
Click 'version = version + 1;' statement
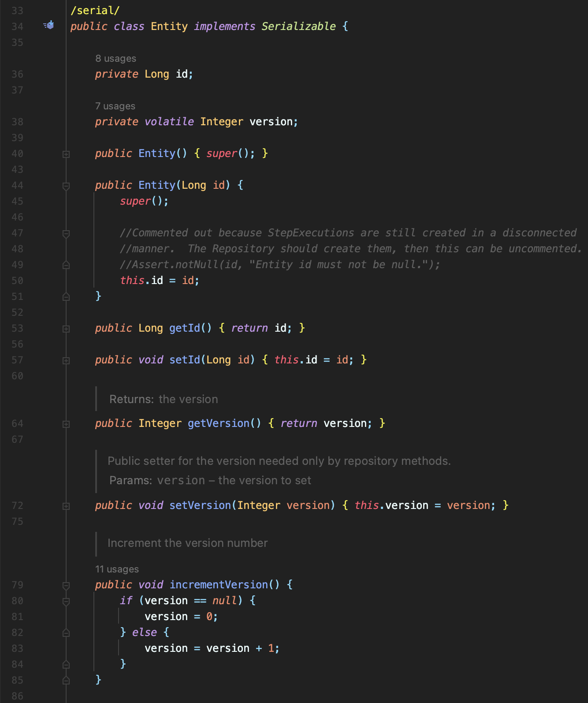tap(212, 648)
